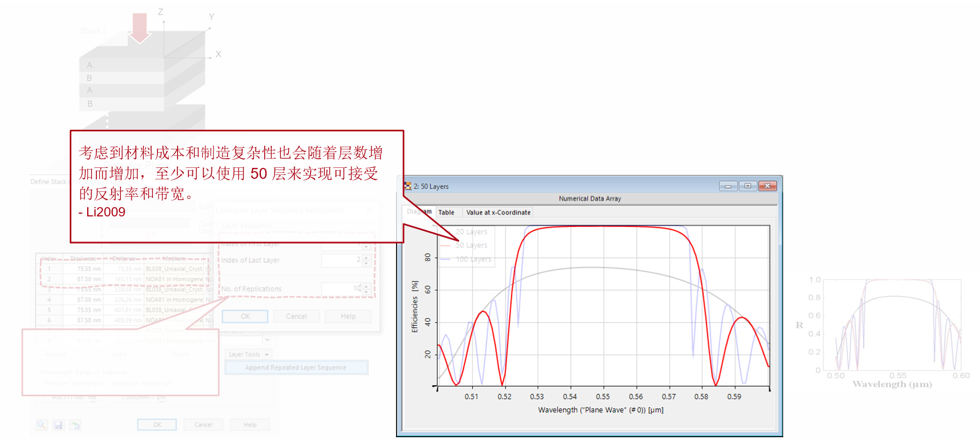Click the Numerical Data Array header
The height and width of the screenshot is (441, 980).
click(x=589, y=198)
